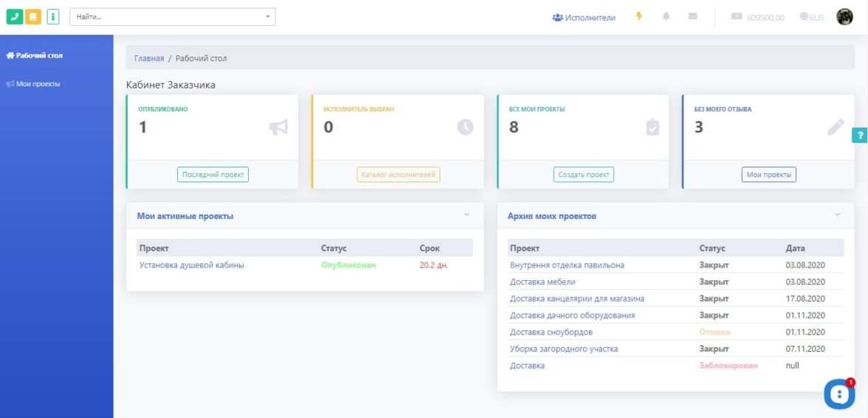The height and width of the screenshot is (418, 868).
Task: Click the green phone icon button
Action: pyautogui.click(x=14, y=17)
